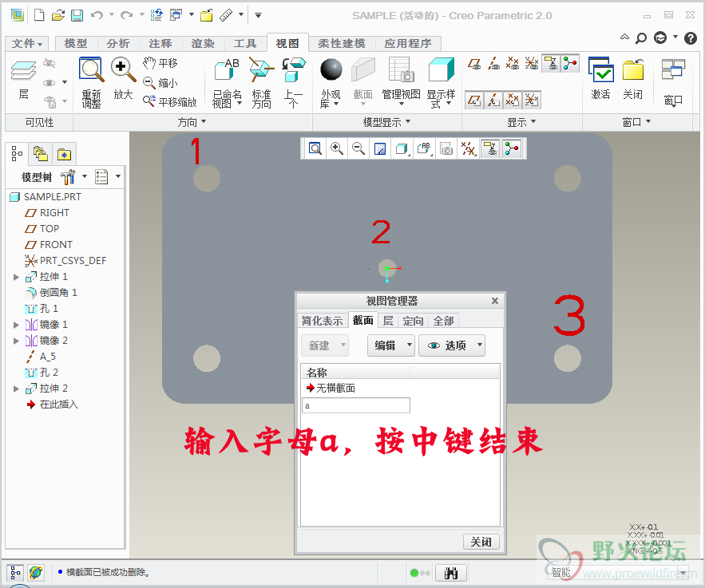
Task: Click 平移缩放 pan zoom tool
Action: pyautogui.click(x=170, y=102)
